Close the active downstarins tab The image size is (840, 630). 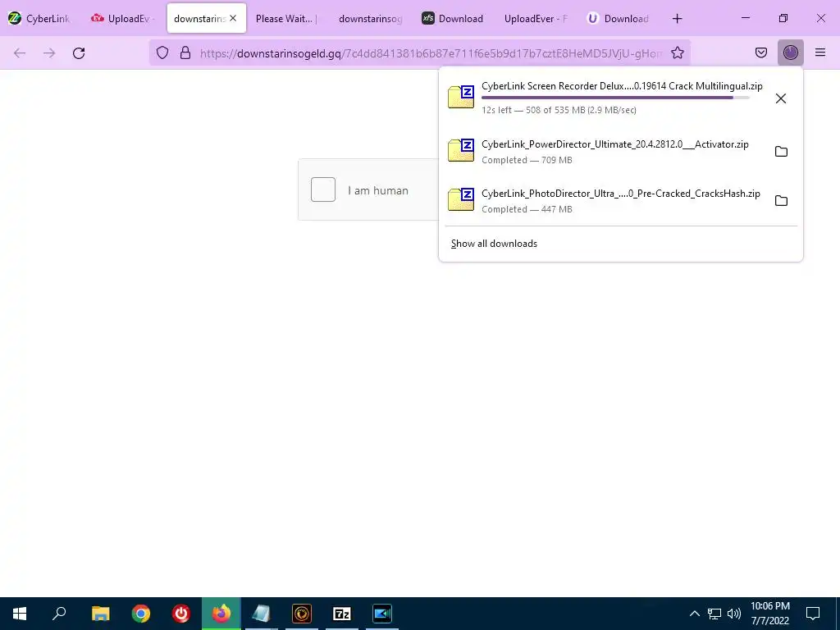(233, 18)
